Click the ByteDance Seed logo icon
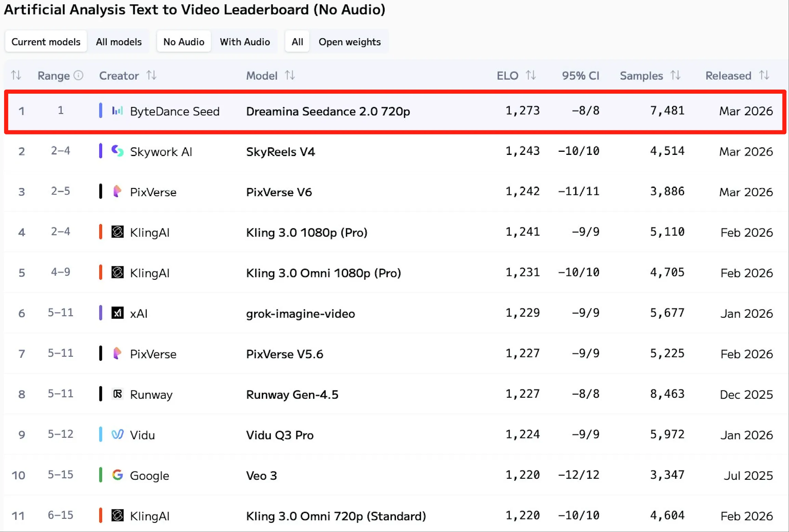 point(117,111)
